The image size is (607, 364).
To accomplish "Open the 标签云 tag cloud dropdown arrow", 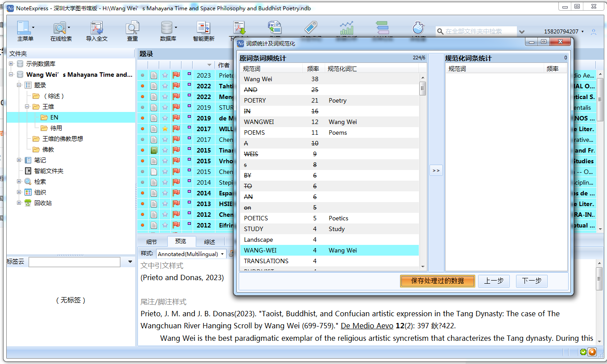I will [130, 262].
